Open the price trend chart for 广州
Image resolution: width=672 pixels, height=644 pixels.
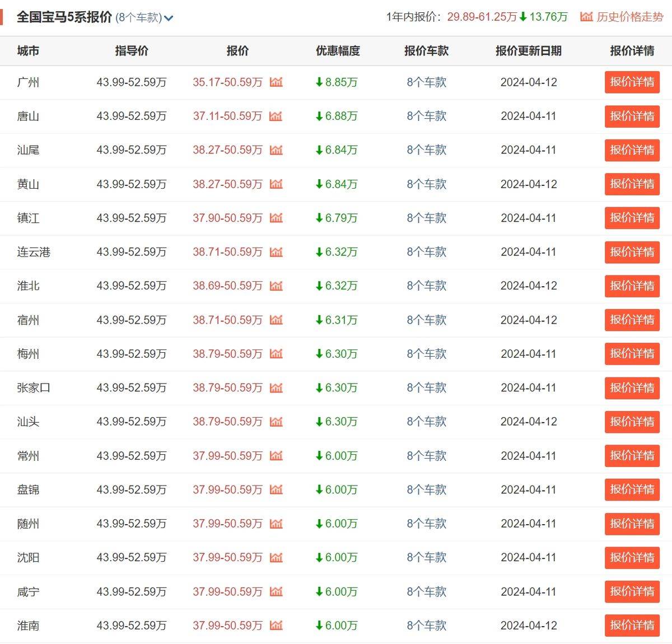click(x=276, y=82)
